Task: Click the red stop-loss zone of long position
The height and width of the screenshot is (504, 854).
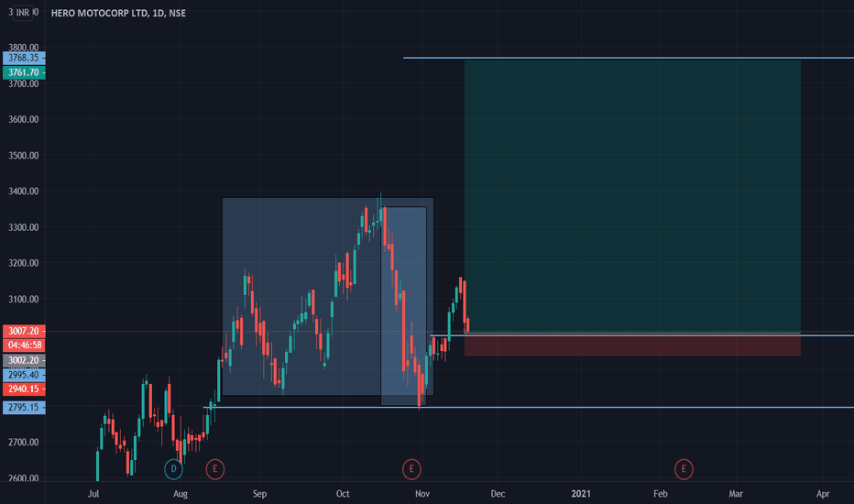Action: point(632,345)
